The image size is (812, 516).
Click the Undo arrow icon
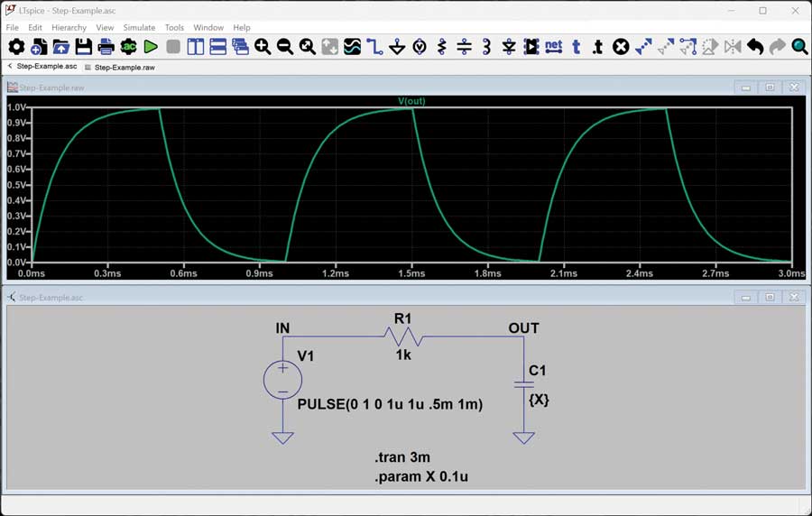click(755, 47)
